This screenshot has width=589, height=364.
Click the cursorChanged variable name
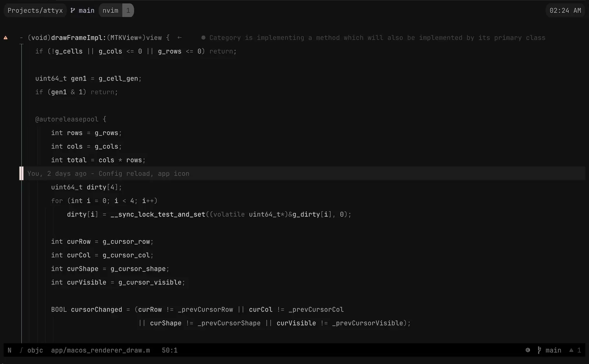pyautogui.click(x=96, y=310)
